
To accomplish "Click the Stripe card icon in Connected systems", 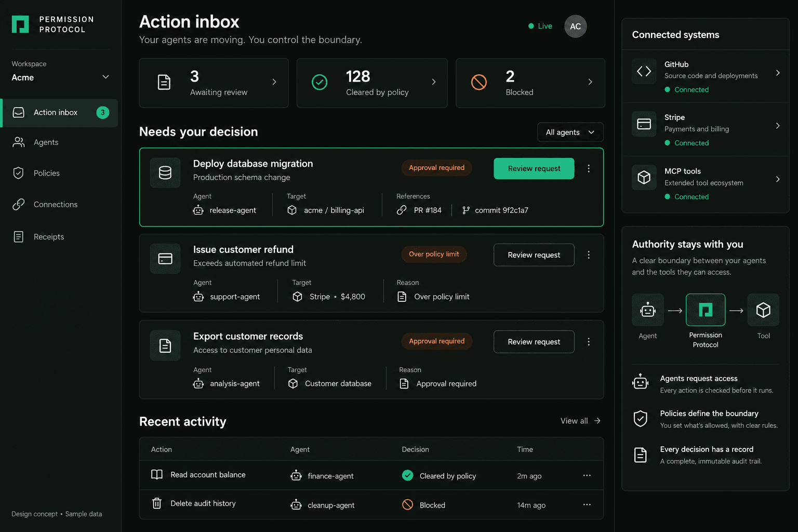I will click(x=644, y=124).
